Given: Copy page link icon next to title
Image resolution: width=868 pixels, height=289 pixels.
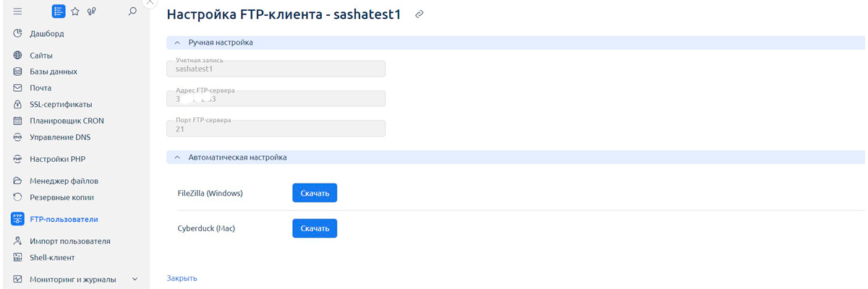Looking at the screenshot, I should [420, 14].
